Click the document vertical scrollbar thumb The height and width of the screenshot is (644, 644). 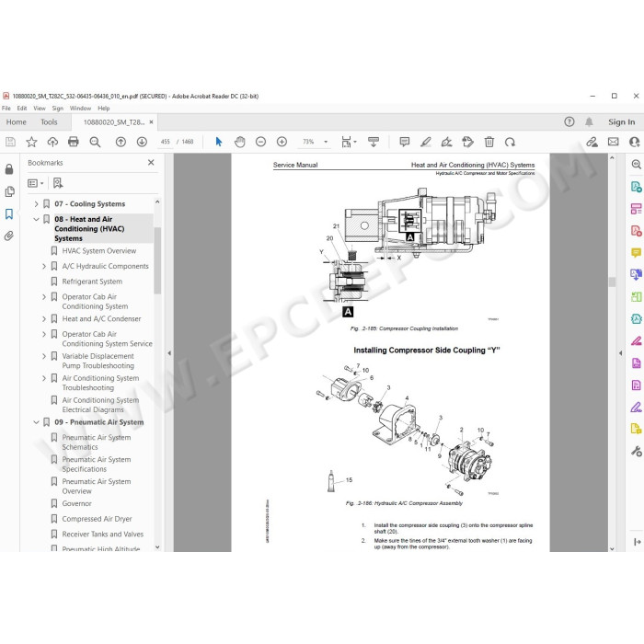pyautogui.click(x=612, y=282)
